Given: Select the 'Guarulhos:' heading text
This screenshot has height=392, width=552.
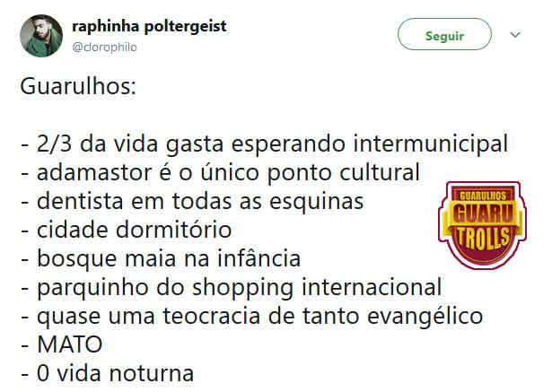Looking at the screenshot, I should [78, 86].
